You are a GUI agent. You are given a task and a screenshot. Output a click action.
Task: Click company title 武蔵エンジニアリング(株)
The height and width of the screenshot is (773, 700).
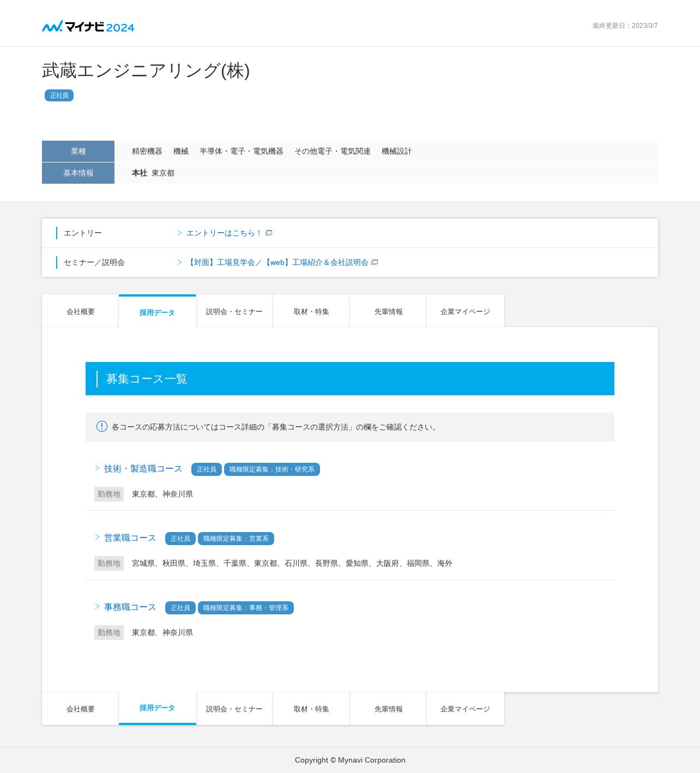(146, 71)
